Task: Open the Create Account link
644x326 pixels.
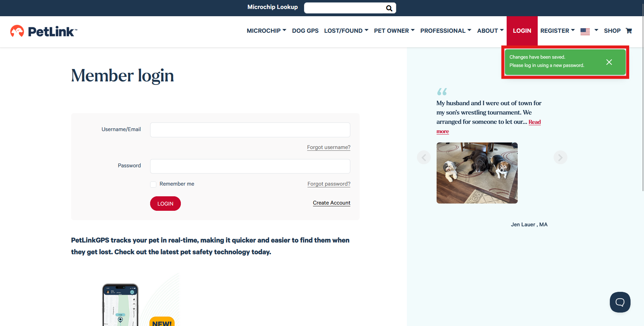Action: (332, 203)
